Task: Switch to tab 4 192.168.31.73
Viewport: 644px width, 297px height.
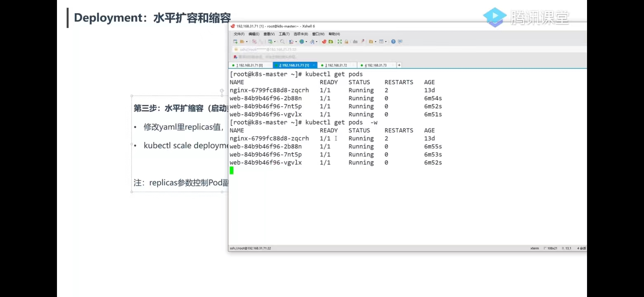Action: coord(377,65)
